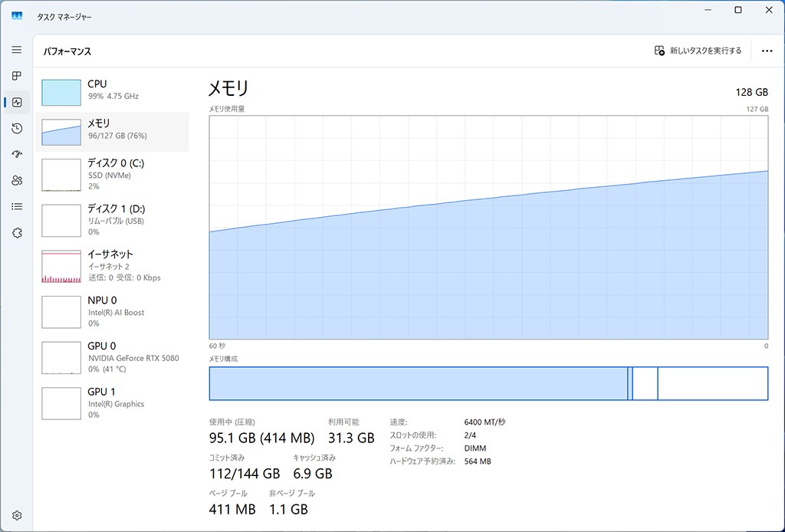Select the メモリ performance item
The width and height of the screenshot is (785, 532).
pyautogui.click(x=112, y=130)
